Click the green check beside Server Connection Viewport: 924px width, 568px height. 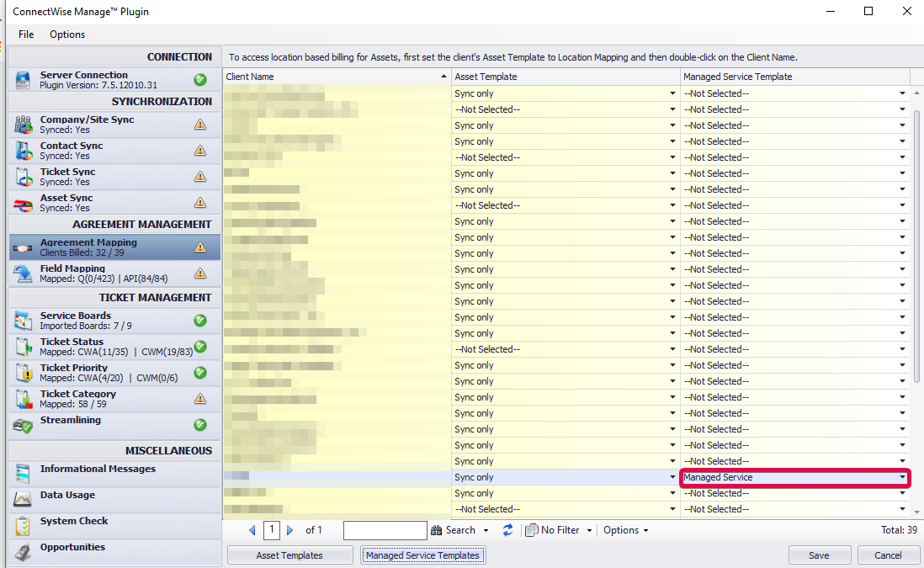click(200, 80)
